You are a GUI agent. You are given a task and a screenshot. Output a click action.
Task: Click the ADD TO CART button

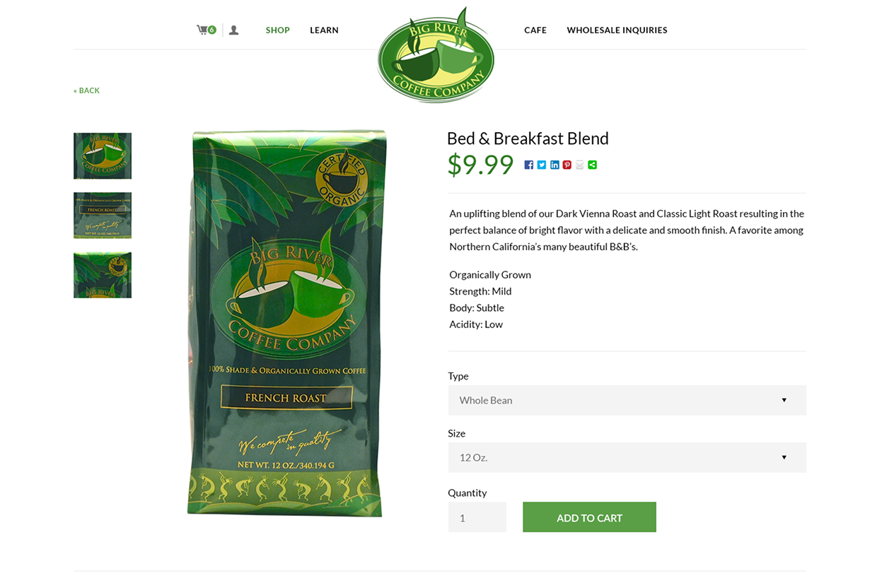pyautogui.click(x=589, y=517)
